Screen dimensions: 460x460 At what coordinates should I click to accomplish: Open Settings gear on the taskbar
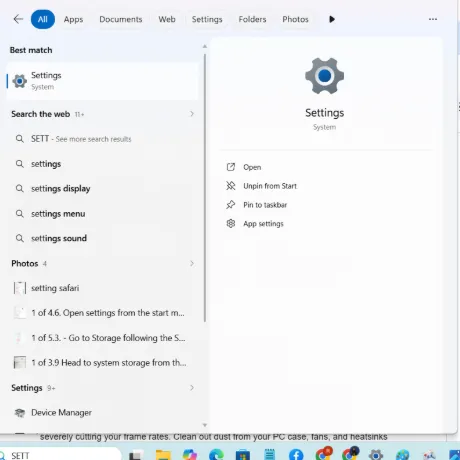point(376,455)
